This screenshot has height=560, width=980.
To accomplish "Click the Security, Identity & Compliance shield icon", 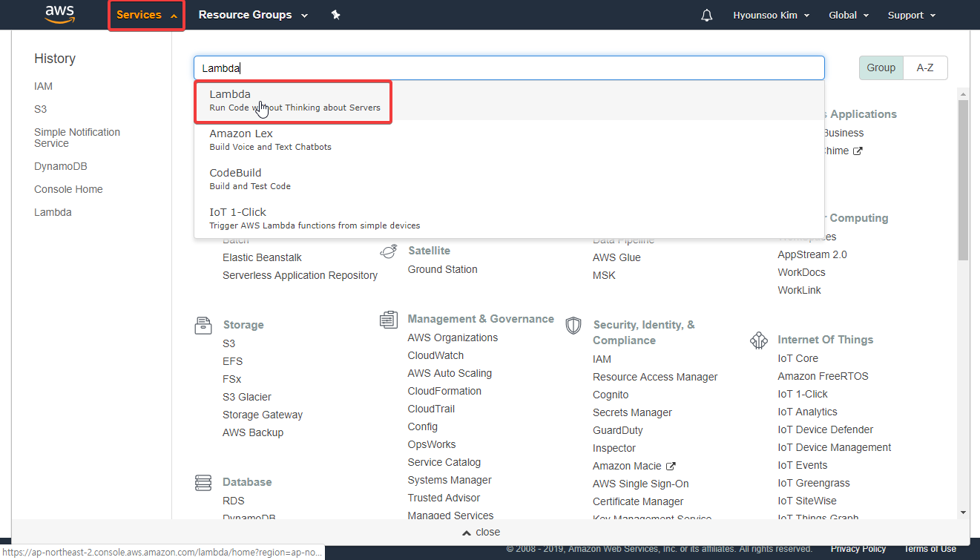I will coord(573,326).
